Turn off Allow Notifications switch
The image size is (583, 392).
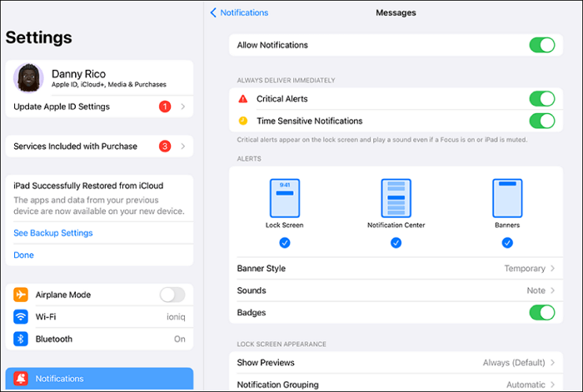(542, 45)
